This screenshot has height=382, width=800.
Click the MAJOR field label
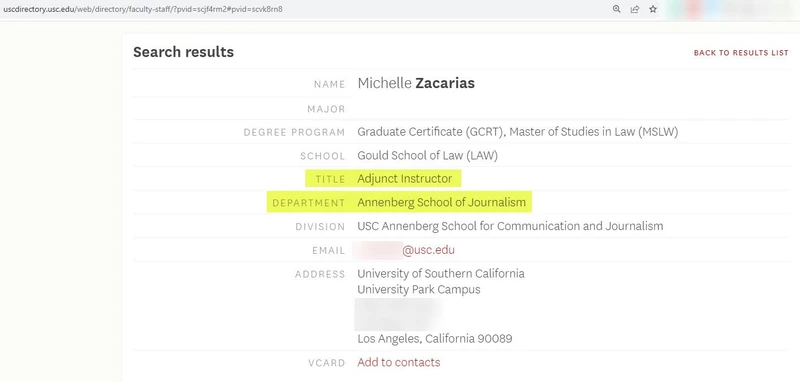pos(326,109)
